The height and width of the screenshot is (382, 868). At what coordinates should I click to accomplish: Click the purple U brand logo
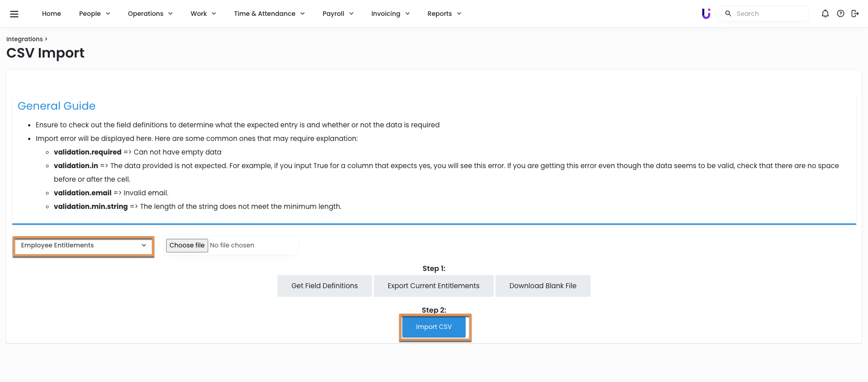tap(706, 14)
